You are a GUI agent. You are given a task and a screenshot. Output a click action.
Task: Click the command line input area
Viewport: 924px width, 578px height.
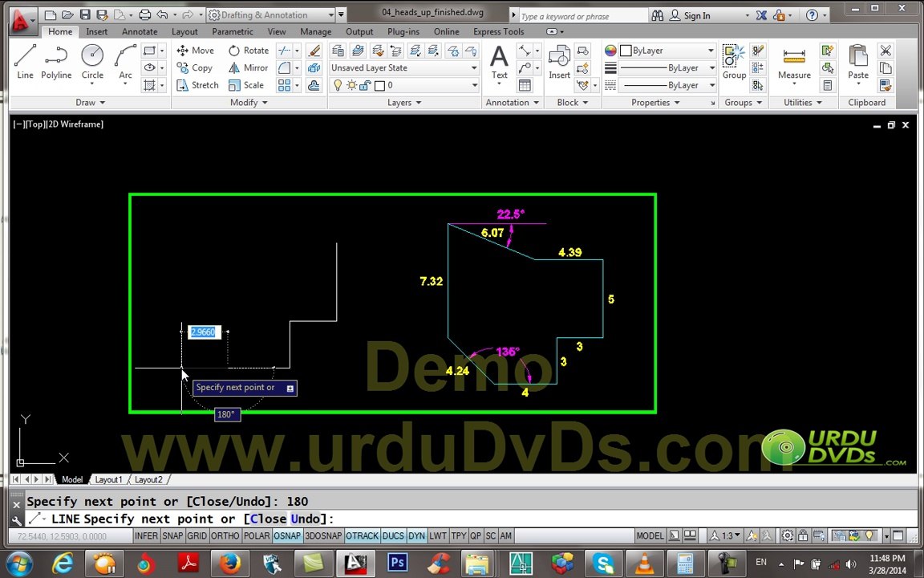pyautogui.click(x=472, y=519)
